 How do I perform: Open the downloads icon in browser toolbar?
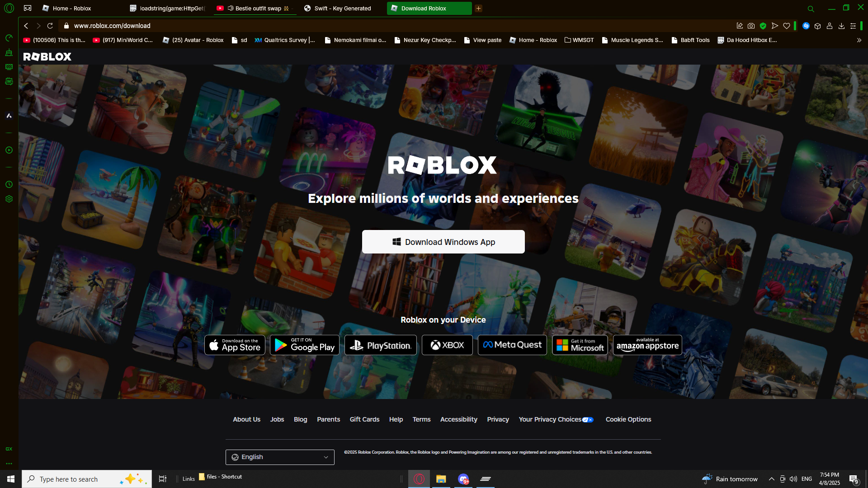click(x=841, y=26)
